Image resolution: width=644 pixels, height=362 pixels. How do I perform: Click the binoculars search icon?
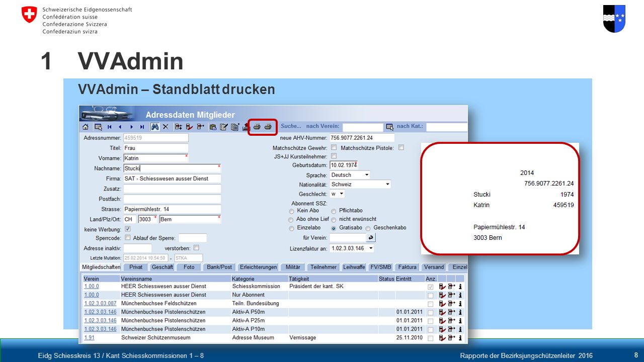pyautogui.click(x=155, y=127)
